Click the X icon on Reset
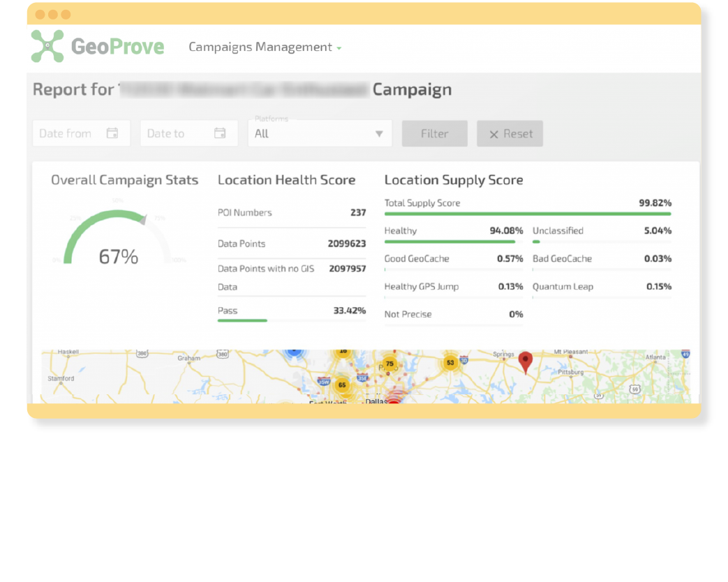This screenshot has height=582, width=728. click(493, 134)
